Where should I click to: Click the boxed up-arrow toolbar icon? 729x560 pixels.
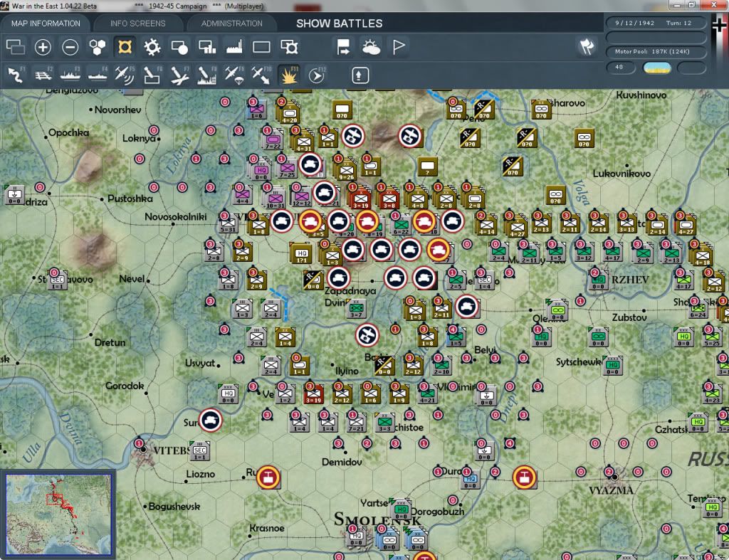click(x=360, y=75)
